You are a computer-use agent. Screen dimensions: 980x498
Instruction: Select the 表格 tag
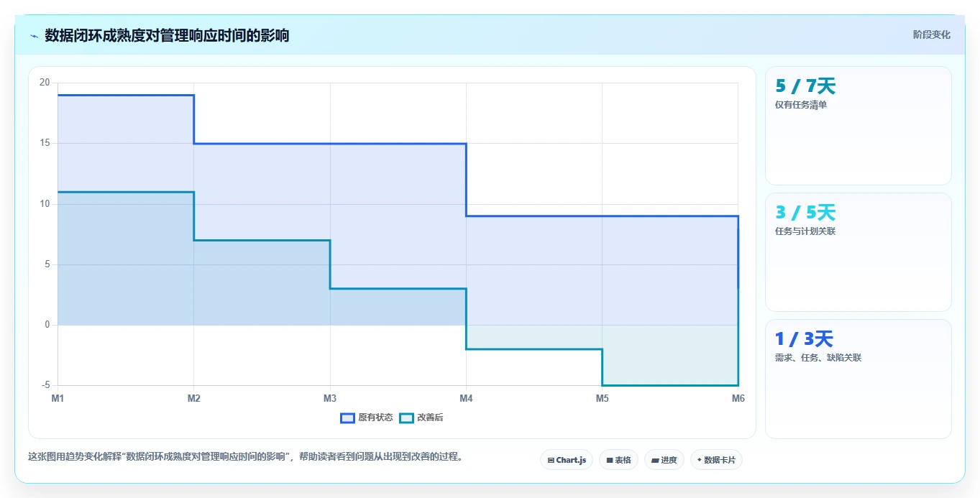pos(618,460)
